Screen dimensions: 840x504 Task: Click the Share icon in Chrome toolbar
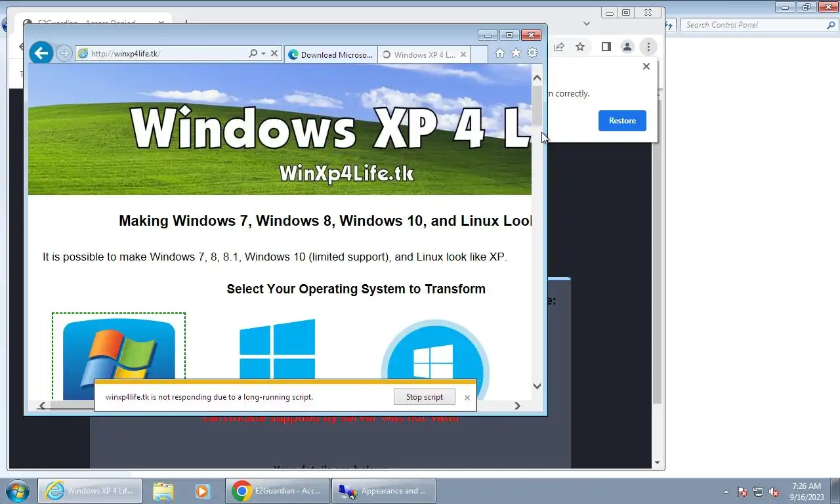[x=559, y=47]
